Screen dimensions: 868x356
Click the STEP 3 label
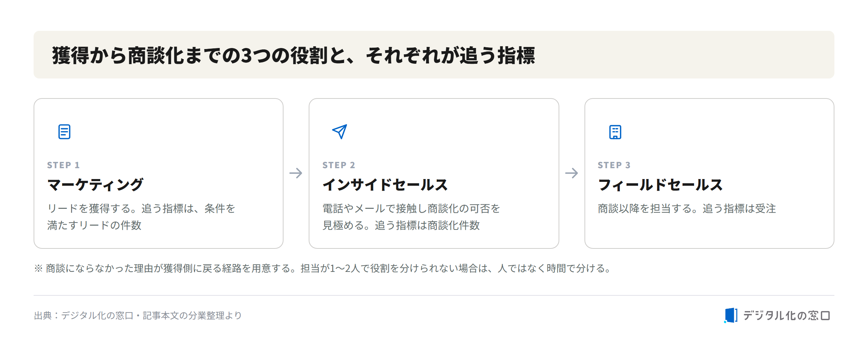(614, 165)
